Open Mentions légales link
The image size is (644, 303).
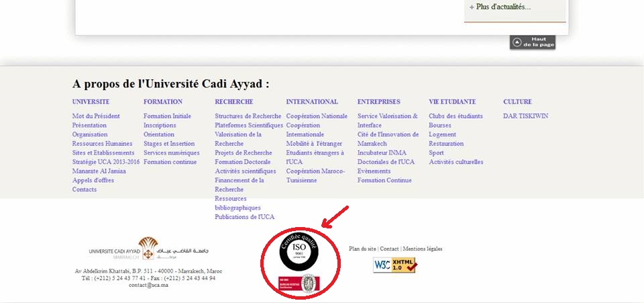pos(423,249)
